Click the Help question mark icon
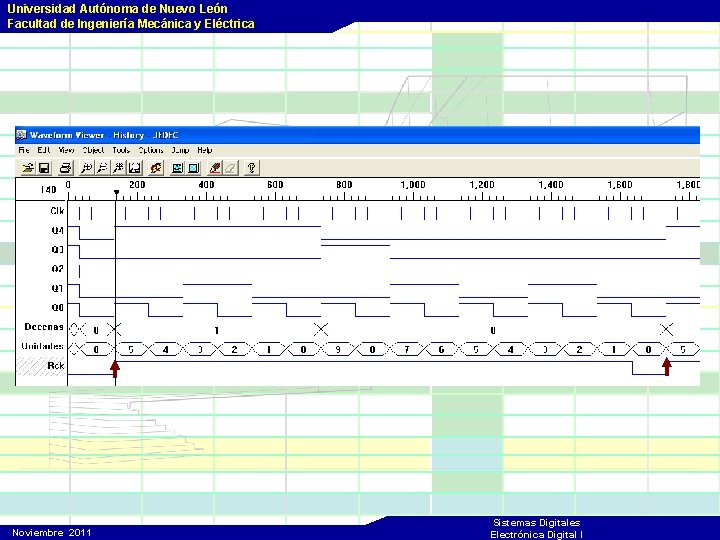This screenshot has width=720, height=540. point(252,168)
